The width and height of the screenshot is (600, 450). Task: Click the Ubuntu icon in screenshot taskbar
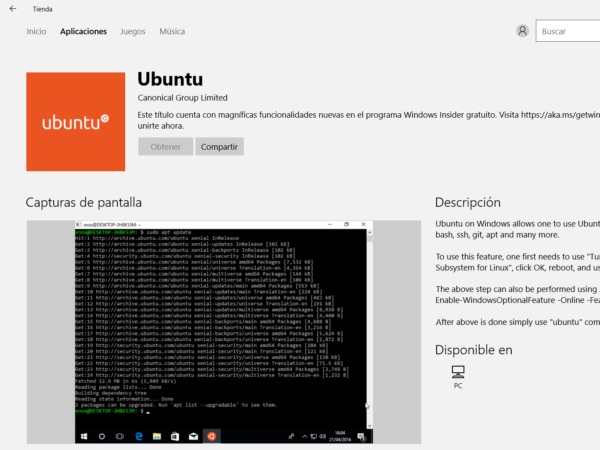coord(212,436)
